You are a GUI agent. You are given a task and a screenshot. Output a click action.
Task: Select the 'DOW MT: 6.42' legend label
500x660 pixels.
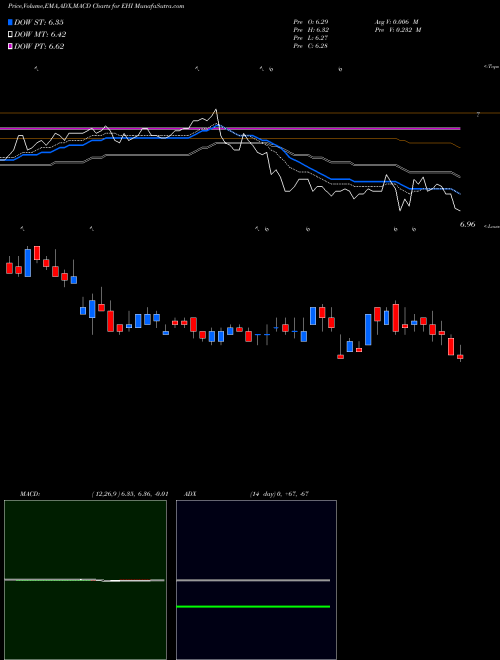tap(40, 35)
